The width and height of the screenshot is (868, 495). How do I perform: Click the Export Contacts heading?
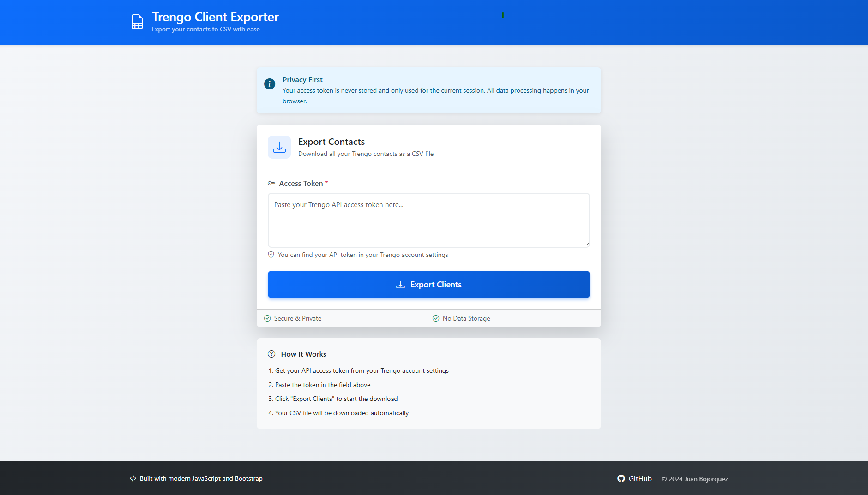pyautogui.click(x=331, y=142)
